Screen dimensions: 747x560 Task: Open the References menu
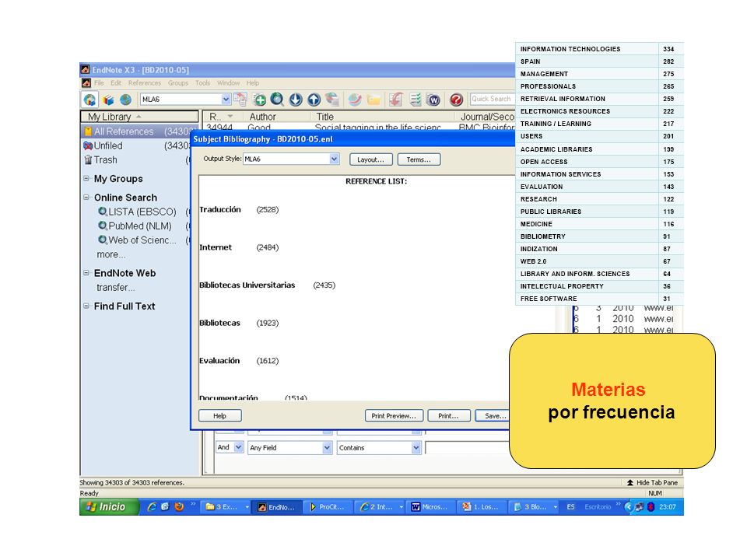[145, 83]
